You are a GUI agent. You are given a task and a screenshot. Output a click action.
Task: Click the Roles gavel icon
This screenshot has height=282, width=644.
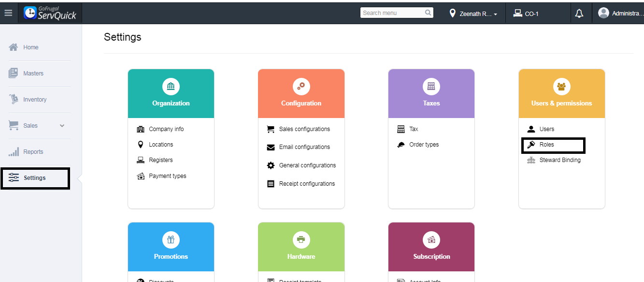531,145
